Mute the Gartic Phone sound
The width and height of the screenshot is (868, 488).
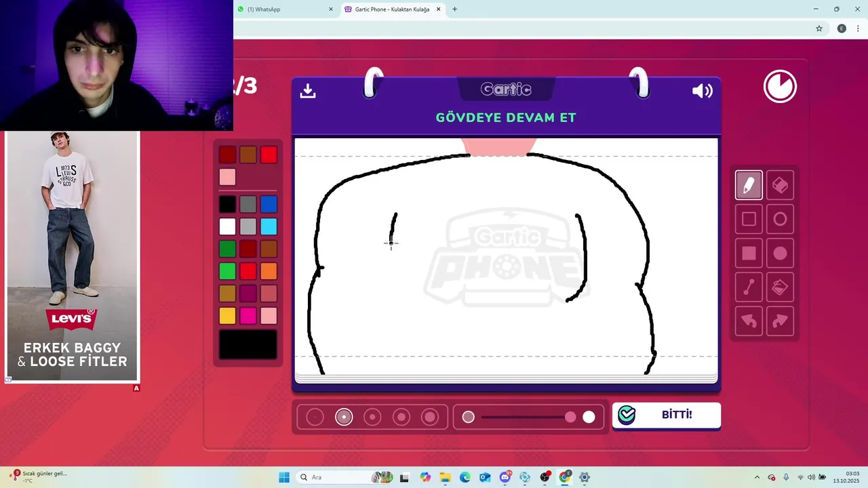click(x=702, y=91)
